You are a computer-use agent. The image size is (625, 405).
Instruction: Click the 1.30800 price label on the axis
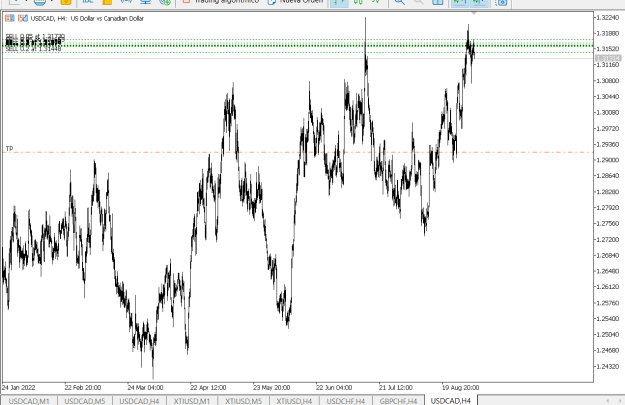(x=608, y=81)
